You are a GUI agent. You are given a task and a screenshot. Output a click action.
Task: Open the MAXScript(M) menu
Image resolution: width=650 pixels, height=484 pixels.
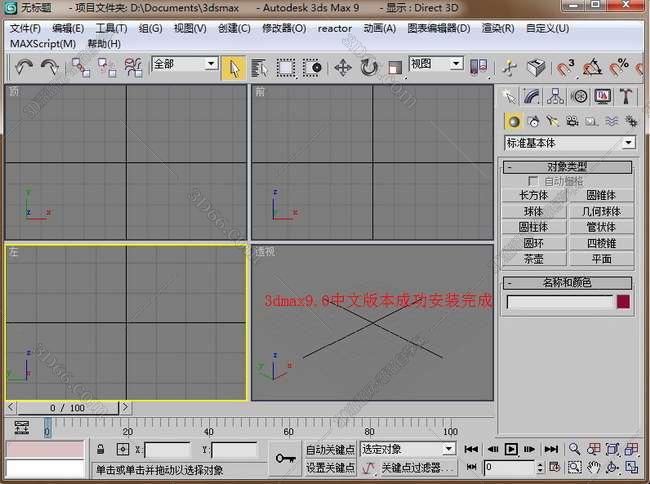pos(43,44)
